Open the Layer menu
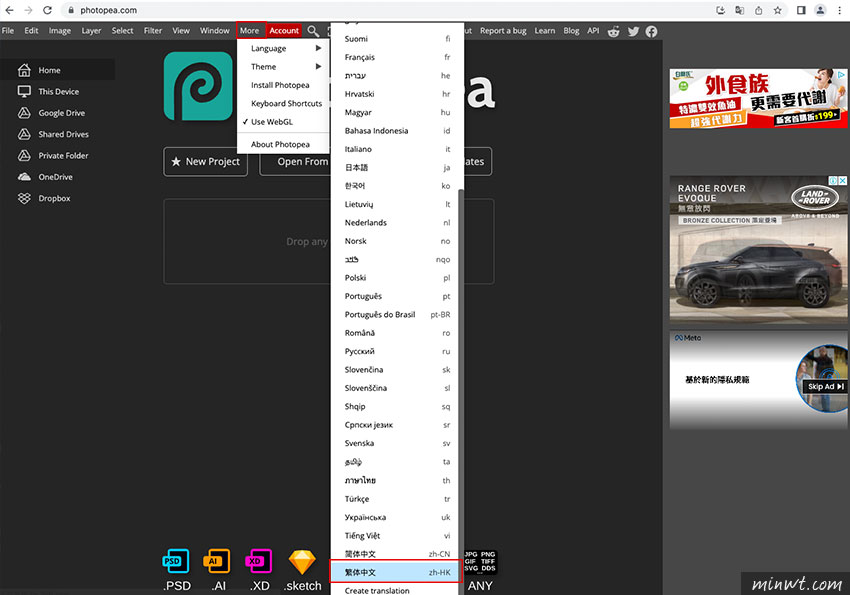Image resolution: width=850 pixels, height=595 pixels. click(x=92, y=31)
